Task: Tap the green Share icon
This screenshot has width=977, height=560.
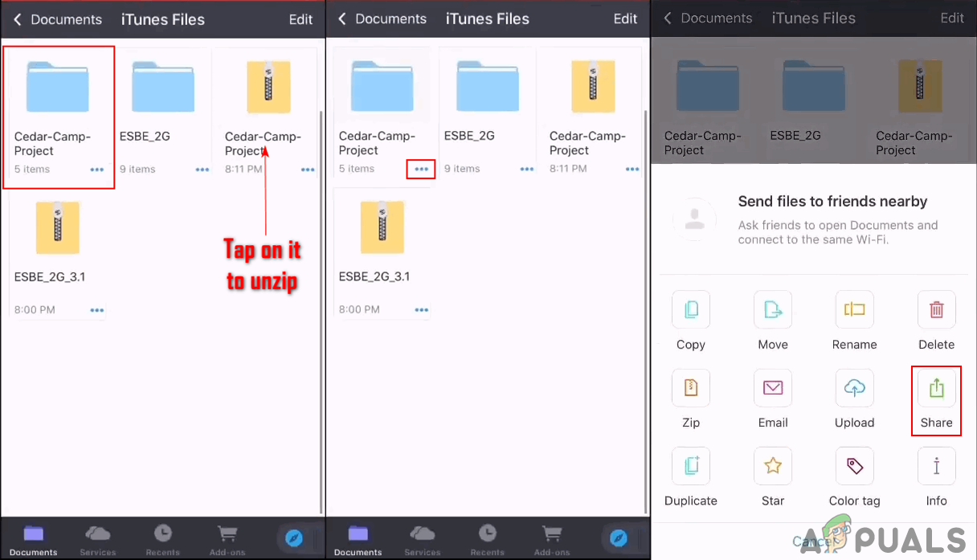Action: [x=936, y=388]
